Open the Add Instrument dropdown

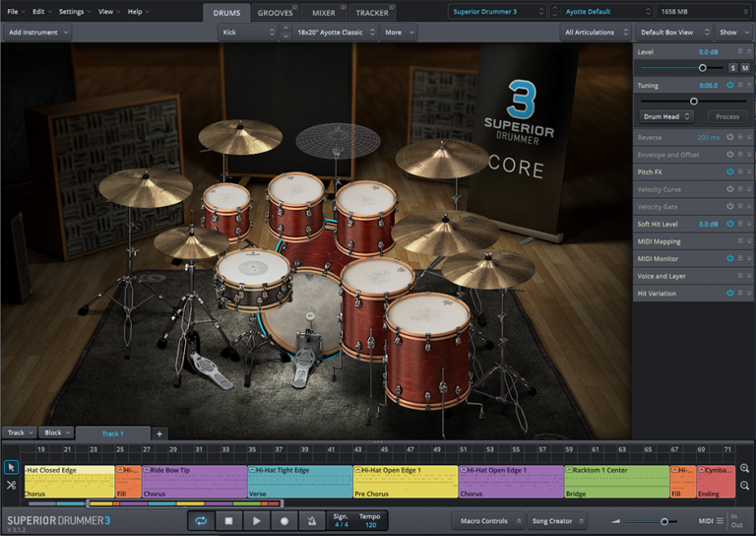pos(38,33)
